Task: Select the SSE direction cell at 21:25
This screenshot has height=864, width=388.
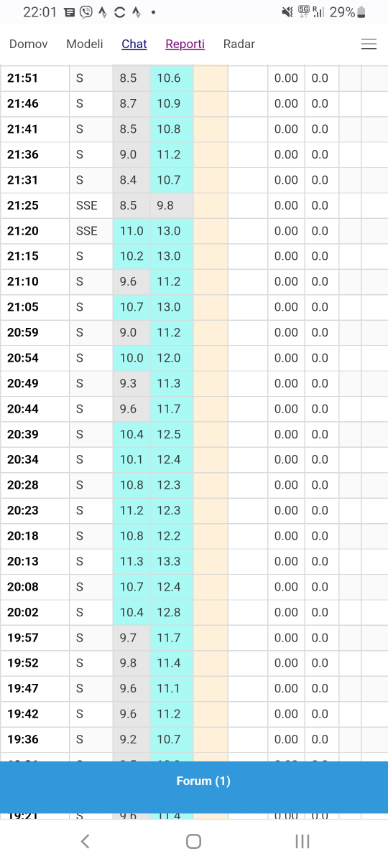Action: 91,206
